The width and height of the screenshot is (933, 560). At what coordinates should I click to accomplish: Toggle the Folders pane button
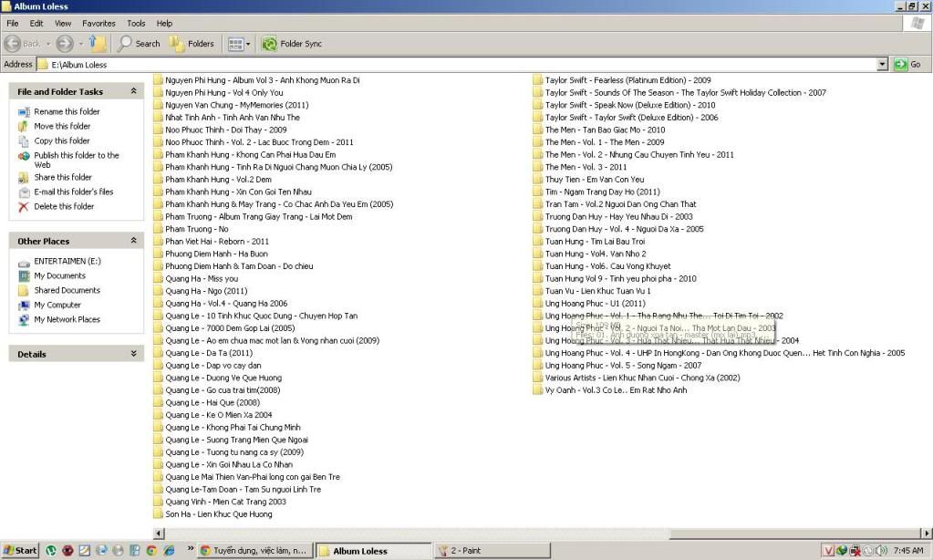[192, 43]
